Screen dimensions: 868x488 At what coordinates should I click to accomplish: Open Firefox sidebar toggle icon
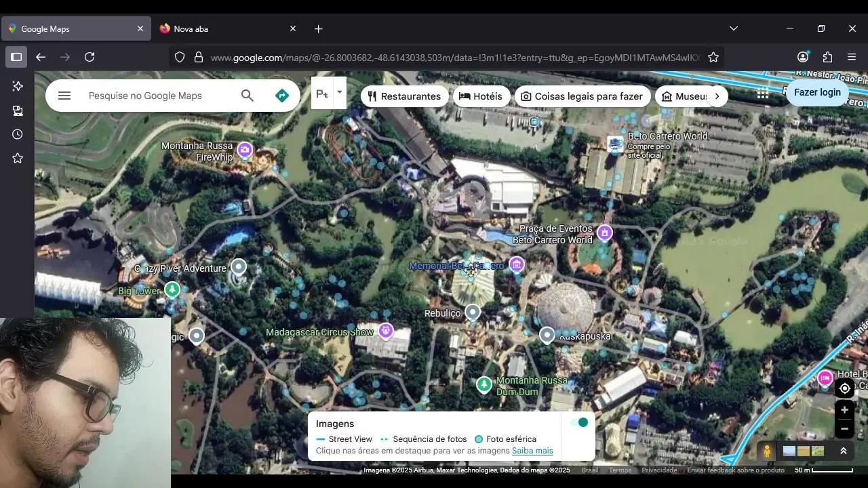[16, 57]
